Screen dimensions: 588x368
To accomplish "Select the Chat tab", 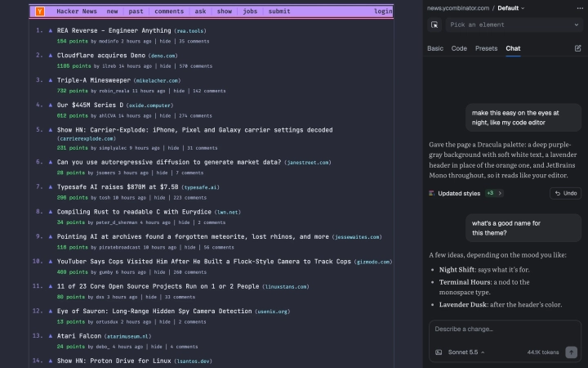I will (x=513, y=48).
